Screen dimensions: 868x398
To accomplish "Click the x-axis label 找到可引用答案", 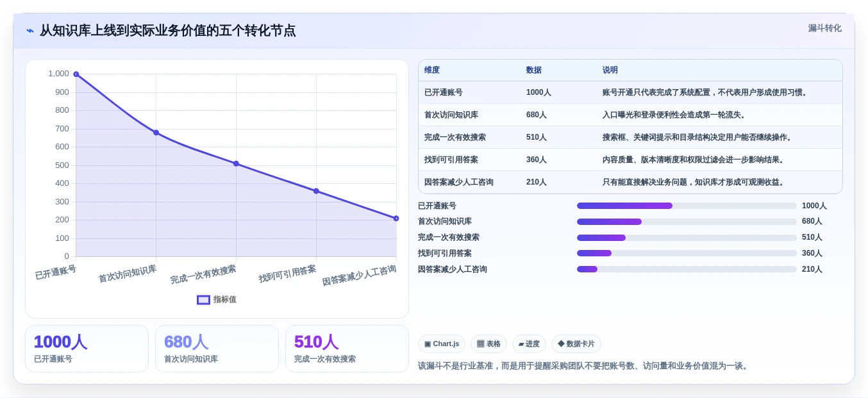I will (287, 274).
